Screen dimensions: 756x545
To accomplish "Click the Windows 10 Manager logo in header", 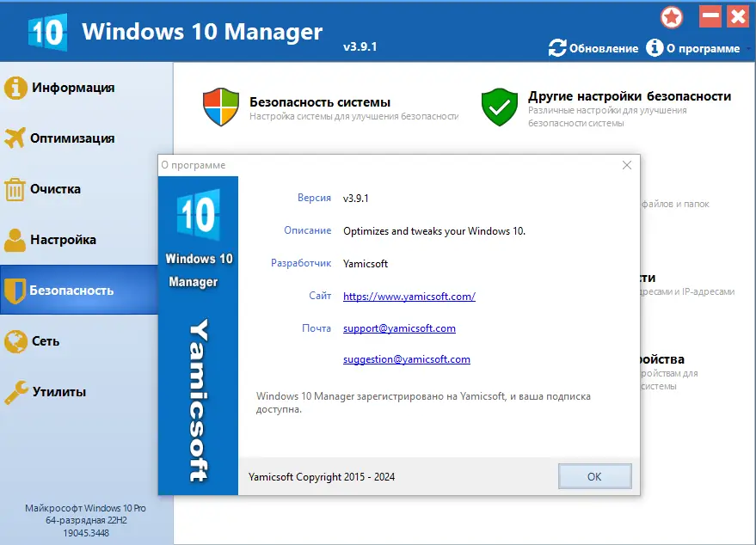I will click(47, 32).
